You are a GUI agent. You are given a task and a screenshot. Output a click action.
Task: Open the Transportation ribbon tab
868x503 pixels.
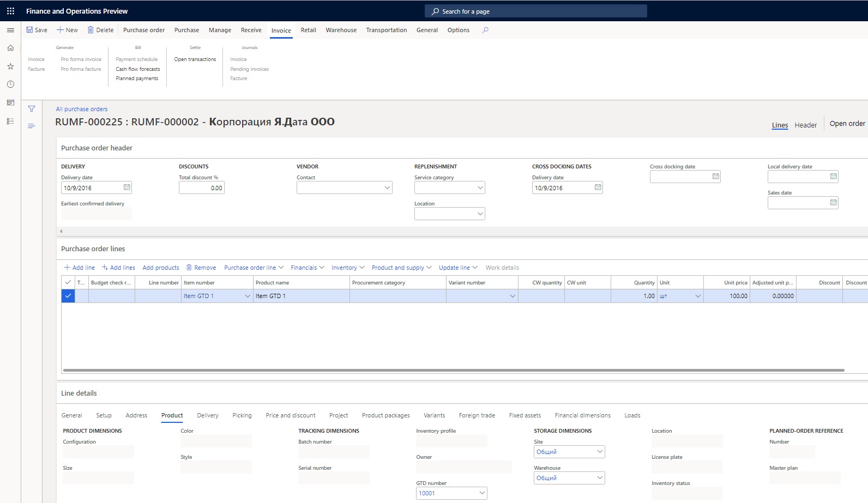[387, 30]
